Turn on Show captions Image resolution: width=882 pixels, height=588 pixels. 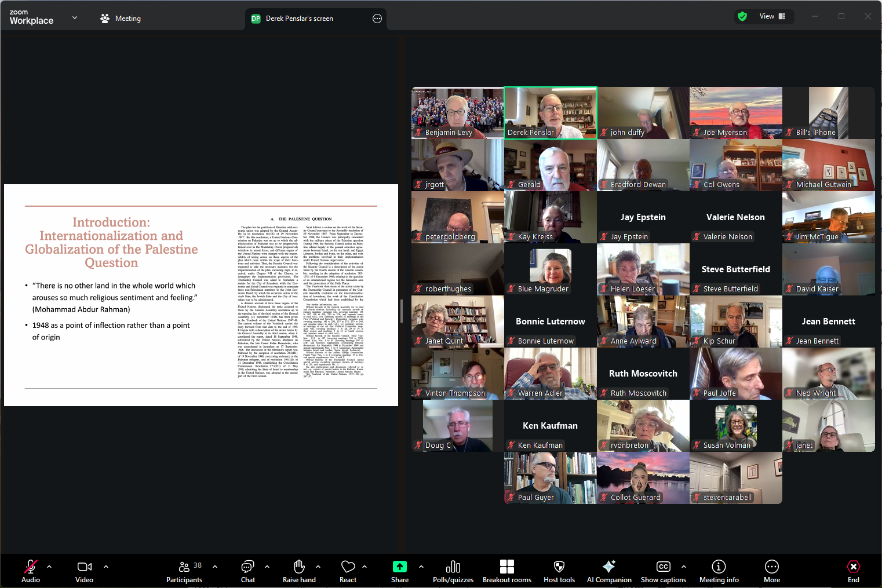click(663, 567)
